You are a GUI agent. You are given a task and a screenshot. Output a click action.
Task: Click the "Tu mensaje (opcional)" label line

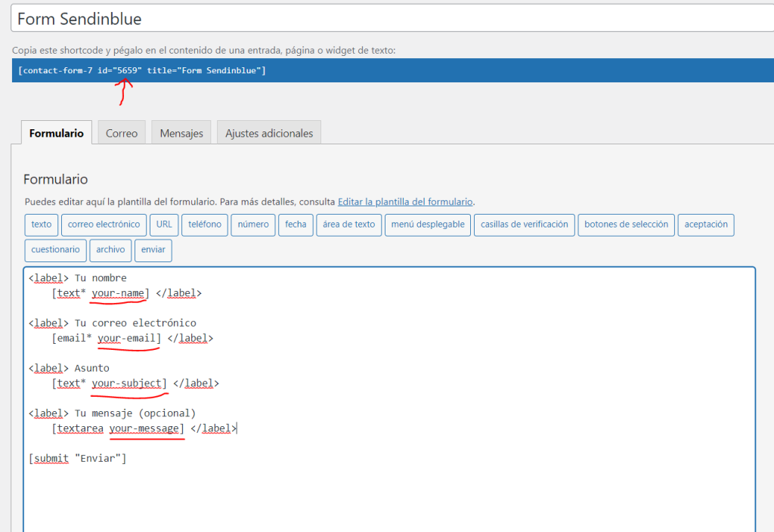[112, 413]
